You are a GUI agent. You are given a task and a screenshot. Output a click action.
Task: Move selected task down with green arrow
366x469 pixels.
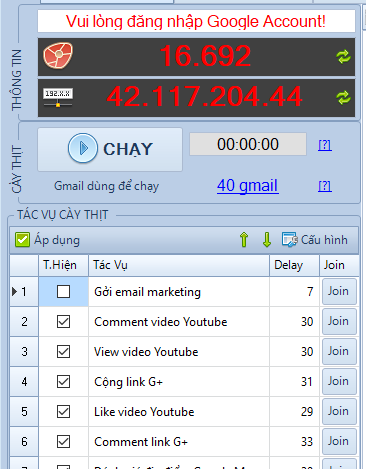[267, 240]
